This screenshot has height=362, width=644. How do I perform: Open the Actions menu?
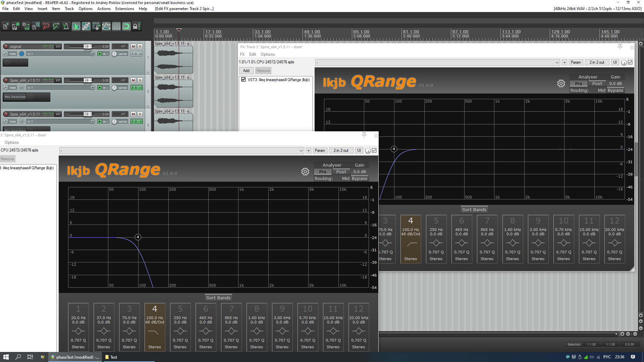pyautogui.click(x=104, y=9)
